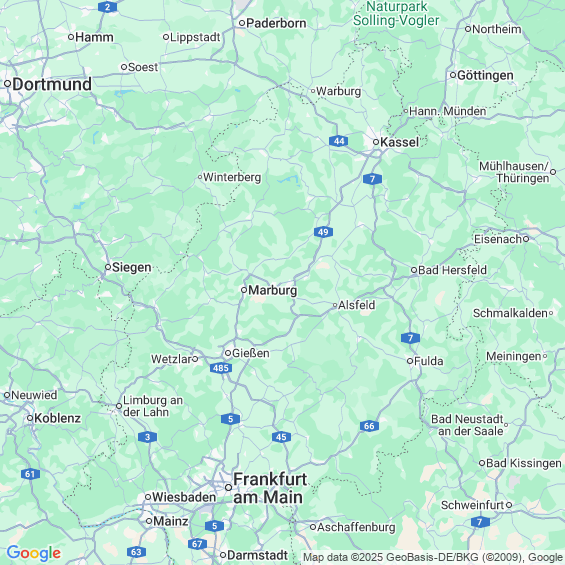Viewport: 565px width, 565px height.
Task: Select the Marburg city marker
Action: (x=244, y=290)
